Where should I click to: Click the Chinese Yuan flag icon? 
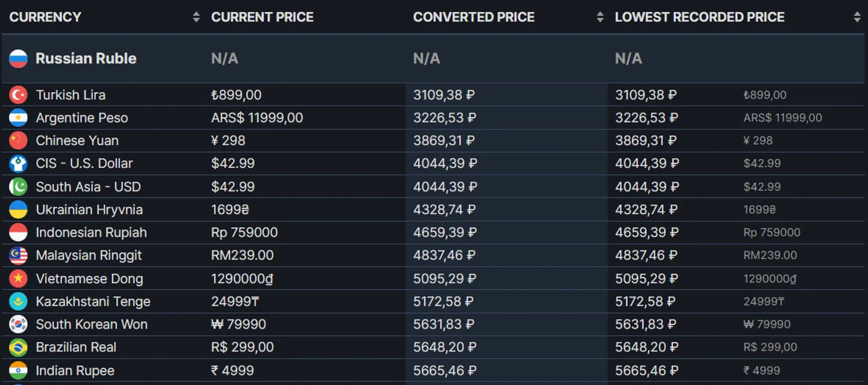[x=18, y=140]
